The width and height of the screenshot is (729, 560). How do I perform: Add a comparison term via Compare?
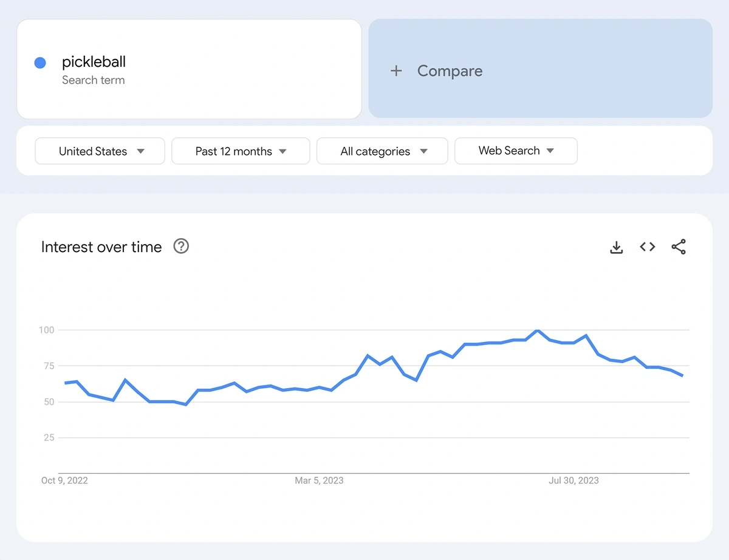click(x=450, y=71)
